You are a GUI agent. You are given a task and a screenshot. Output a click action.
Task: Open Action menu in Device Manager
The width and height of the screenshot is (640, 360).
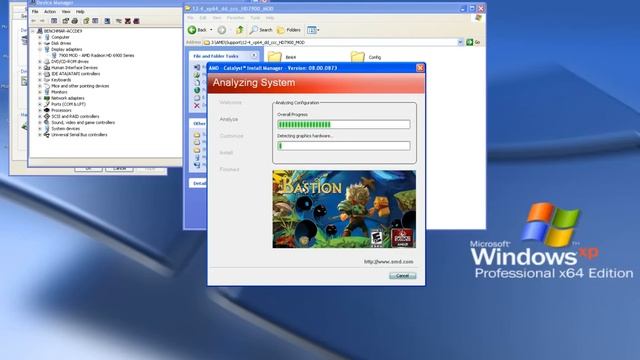pyautogui.click(x=50, y=12)
